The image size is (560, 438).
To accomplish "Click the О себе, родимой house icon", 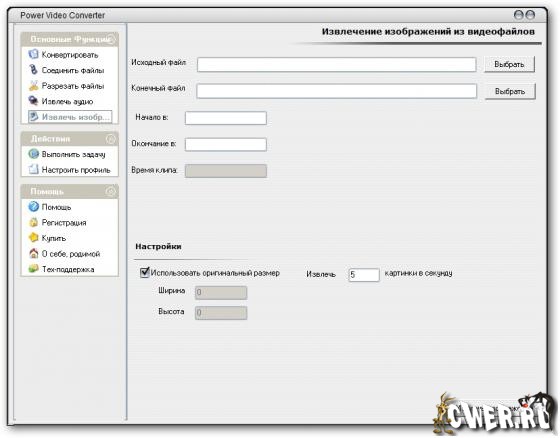I will (x=33, y=253).
